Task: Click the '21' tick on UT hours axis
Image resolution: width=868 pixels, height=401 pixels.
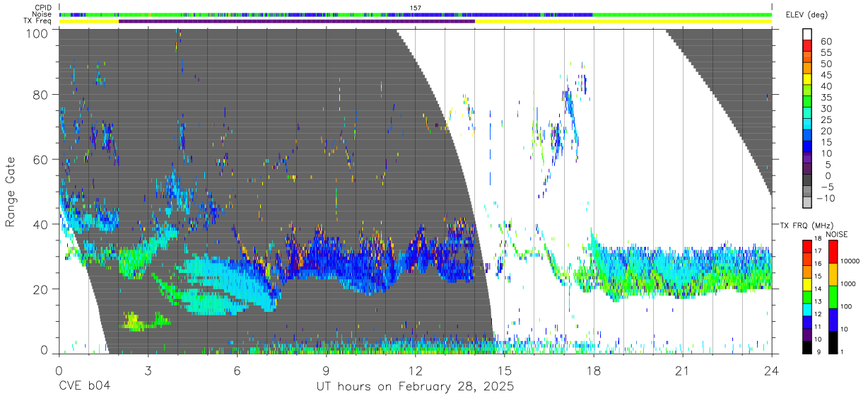Action: [x=683, y=370]
